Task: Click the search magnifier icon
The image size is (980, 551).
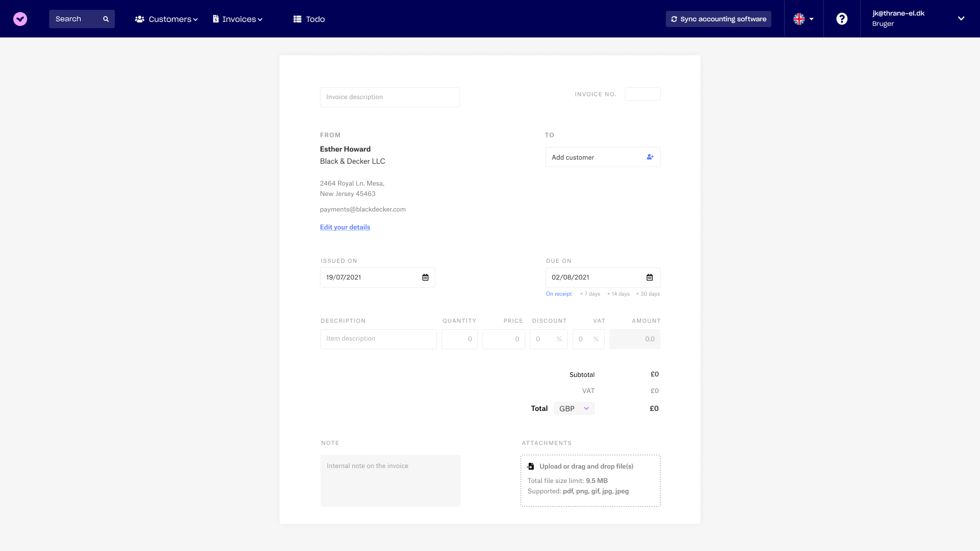Action: point(105,18)
